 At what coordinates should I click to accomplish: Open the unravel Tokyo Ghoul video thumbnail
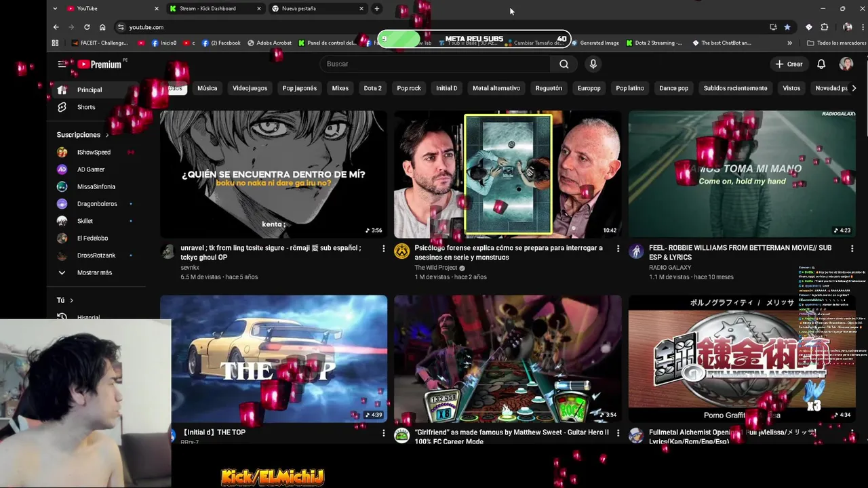[x=273, y=174]
